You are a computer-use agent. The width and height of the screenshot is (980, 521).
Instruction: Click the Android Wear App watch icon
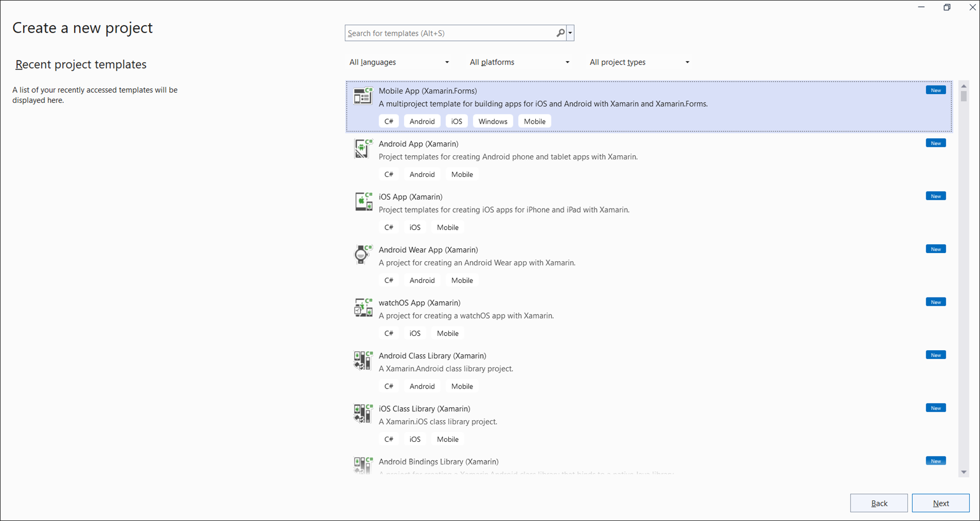tap(363, 255)
